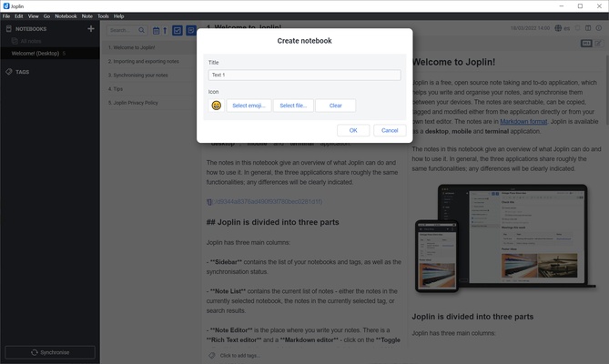Screen dimensions: 609x364
Task: Select All notes in sidebar
Action: tap(31, 41)
